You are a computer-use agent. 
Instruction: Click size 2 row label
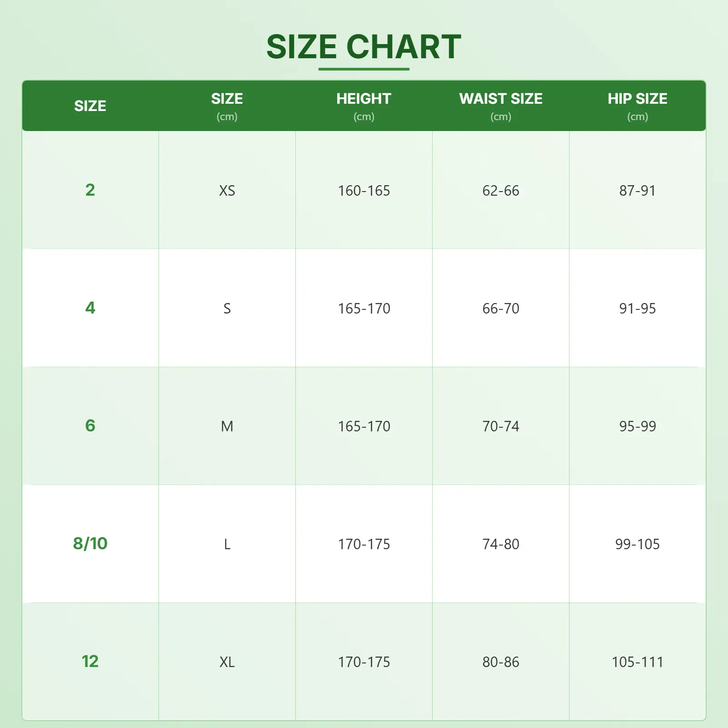point(90,190)
